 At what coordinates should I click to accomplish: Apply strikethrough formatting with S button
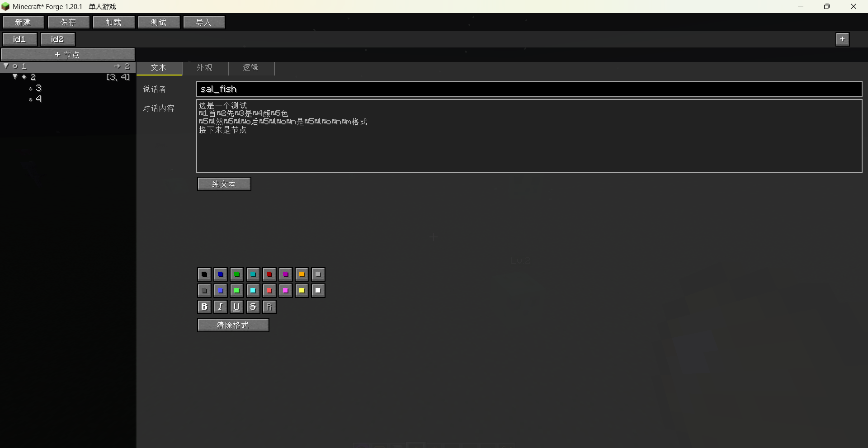(x=253, y=307)
